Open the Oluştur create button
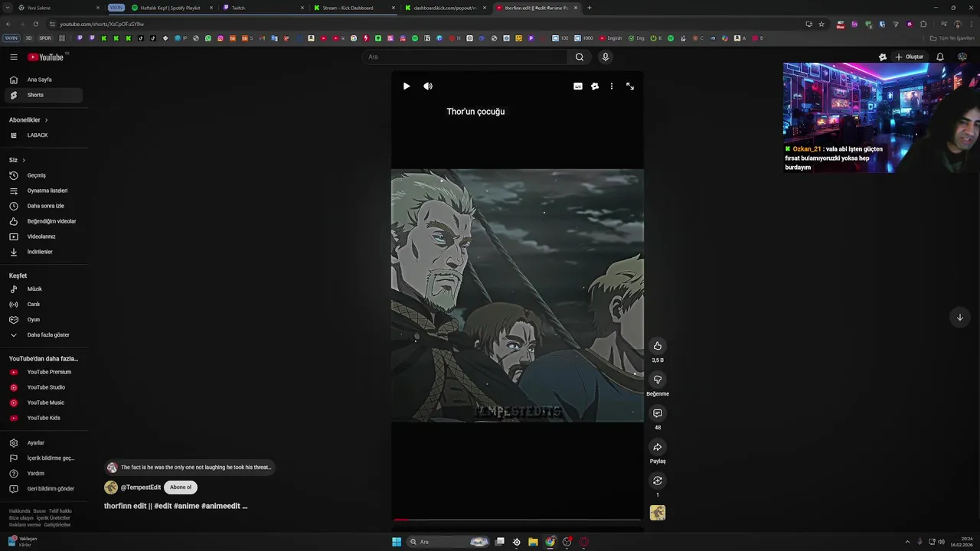 910,57
